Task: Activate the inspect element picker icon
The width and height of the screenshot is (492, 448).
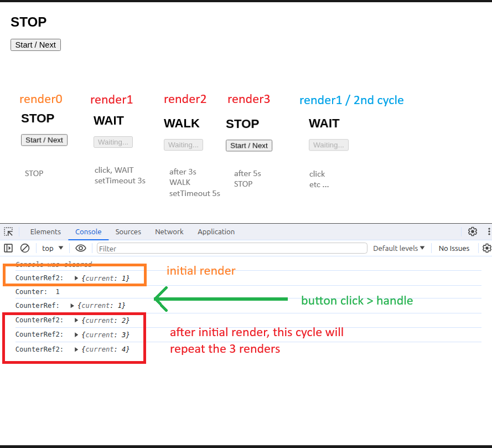Action: (8, 232)
